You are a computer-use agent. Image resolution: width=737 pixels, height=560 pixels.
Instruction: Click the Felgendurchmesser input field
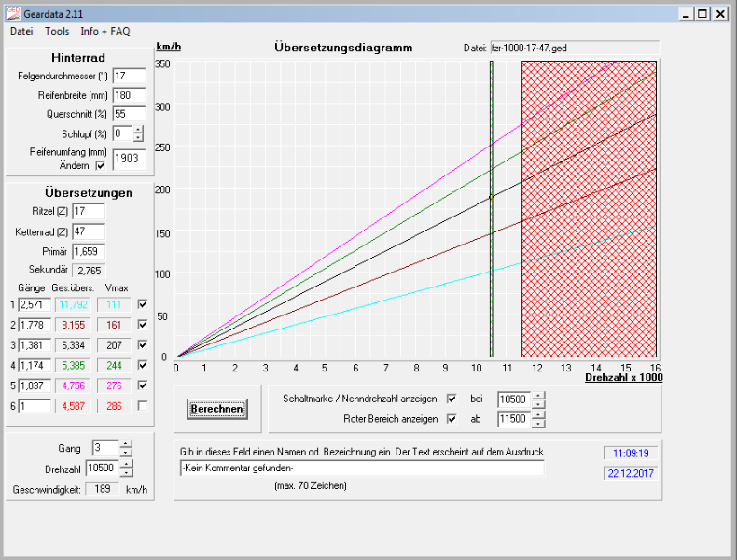tap(129, 75)
